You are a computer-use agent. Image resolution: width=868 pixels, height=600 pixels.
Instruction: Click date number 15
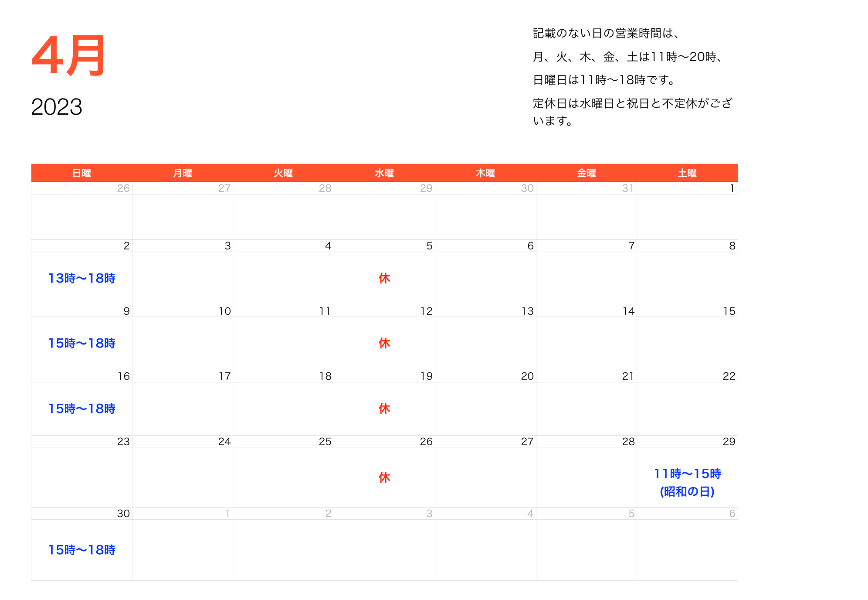tap(729, 311)
